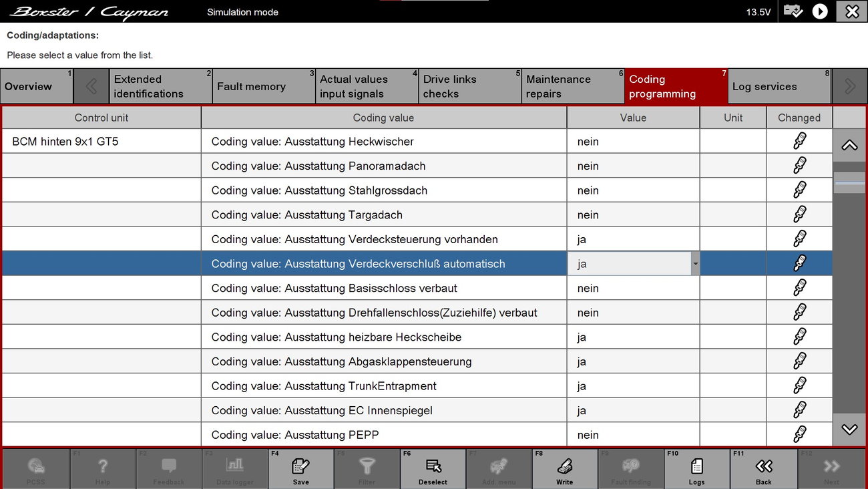The width and height of the screenshot is (868, 489).
Task: Click changed icon for Heckwischer row
Action: (x=799, y=142)
